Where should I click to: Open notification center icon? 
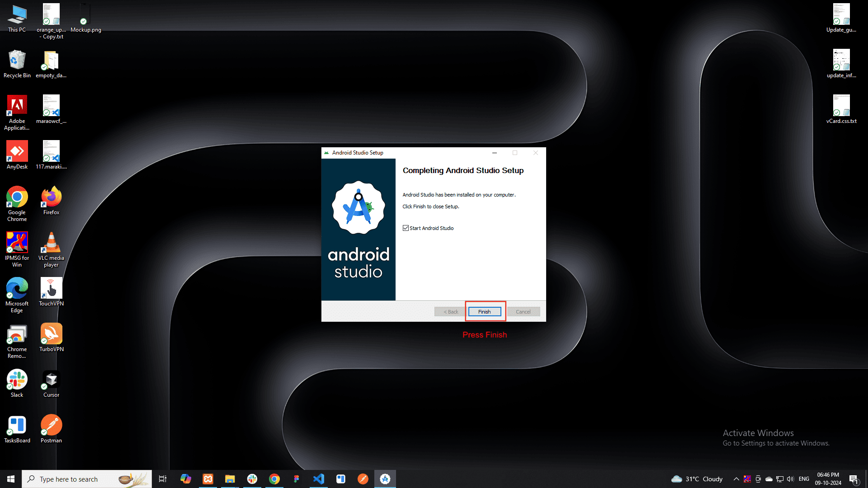point(854,479)
